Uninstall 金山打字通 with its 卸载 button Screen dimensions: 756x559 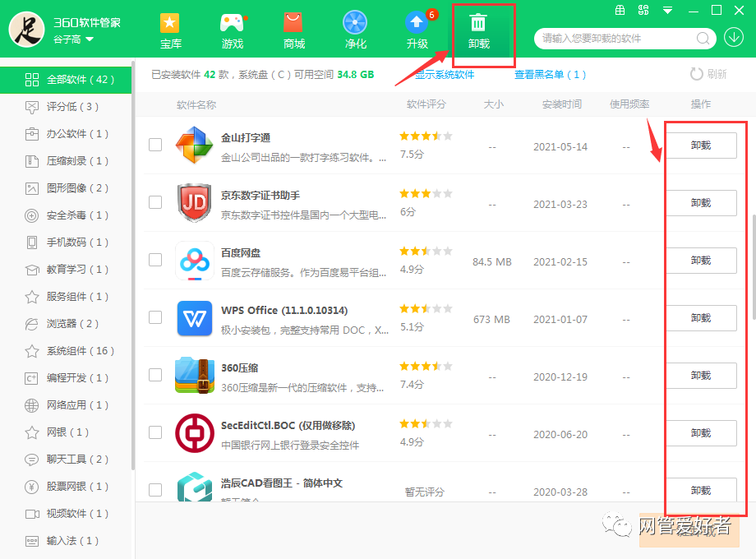(x=701, y=146)
